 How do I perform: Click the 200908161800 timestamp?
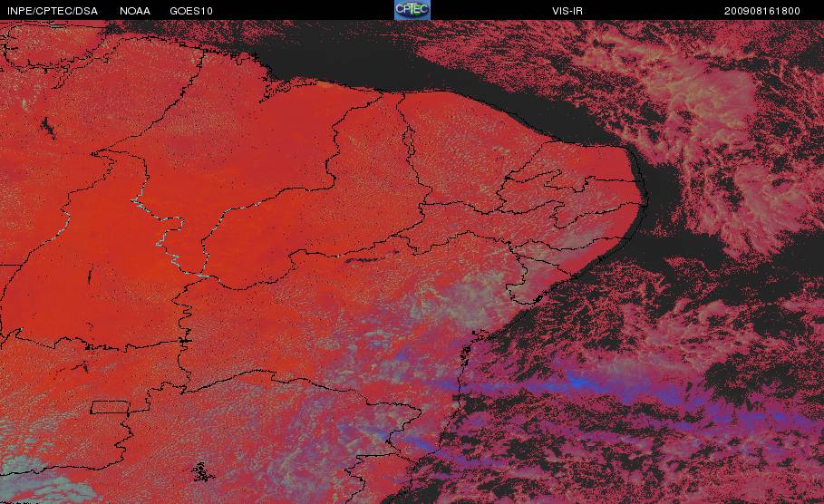click(x=762, y=11)
